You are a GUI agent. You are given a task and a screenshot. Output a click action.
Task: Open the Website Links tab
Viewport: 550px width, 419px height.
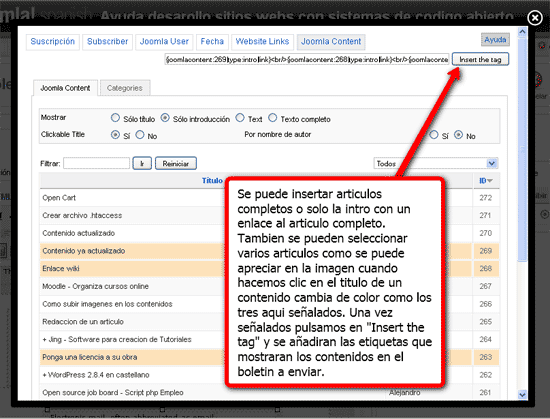point(262,42)
